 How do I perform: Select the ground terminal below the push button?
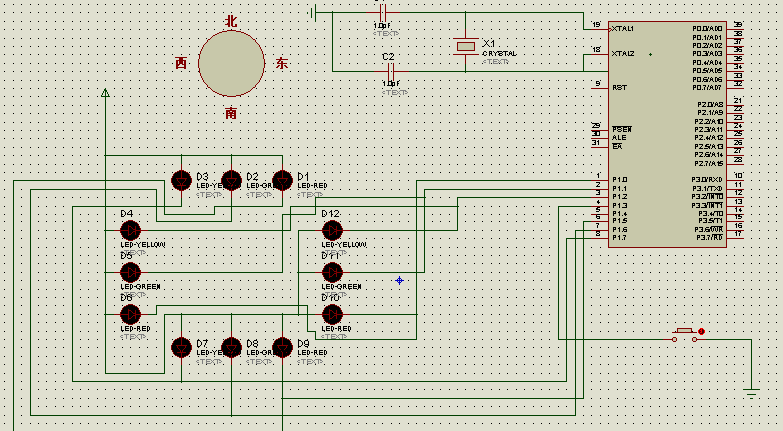[751, 393]
